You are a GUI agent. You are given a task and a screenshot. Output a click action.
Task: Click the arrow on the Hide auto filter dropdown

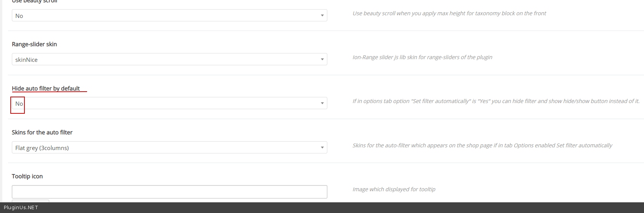(x=322, y=103)
